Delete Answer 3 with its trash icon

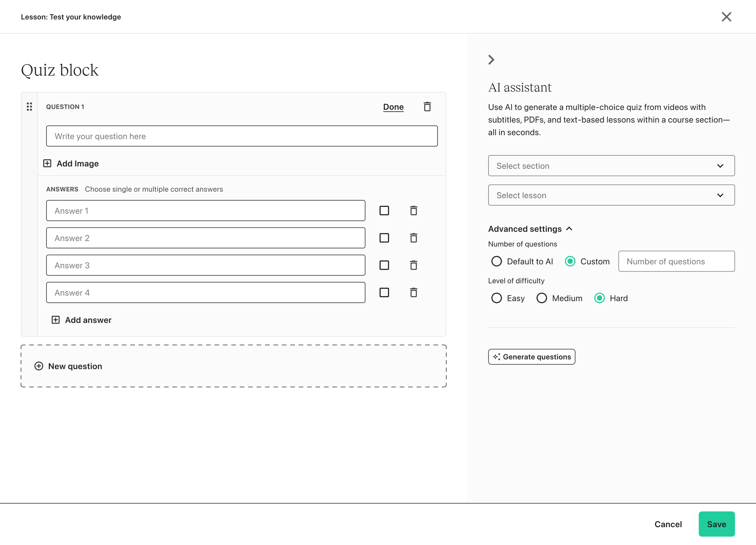point(413,265)
